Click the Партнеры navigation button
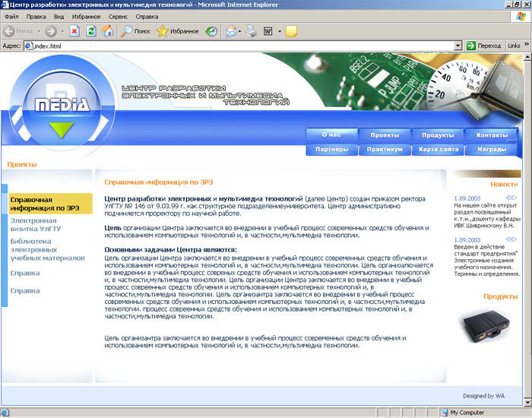532x418 pixels. (x=331, y=149)
